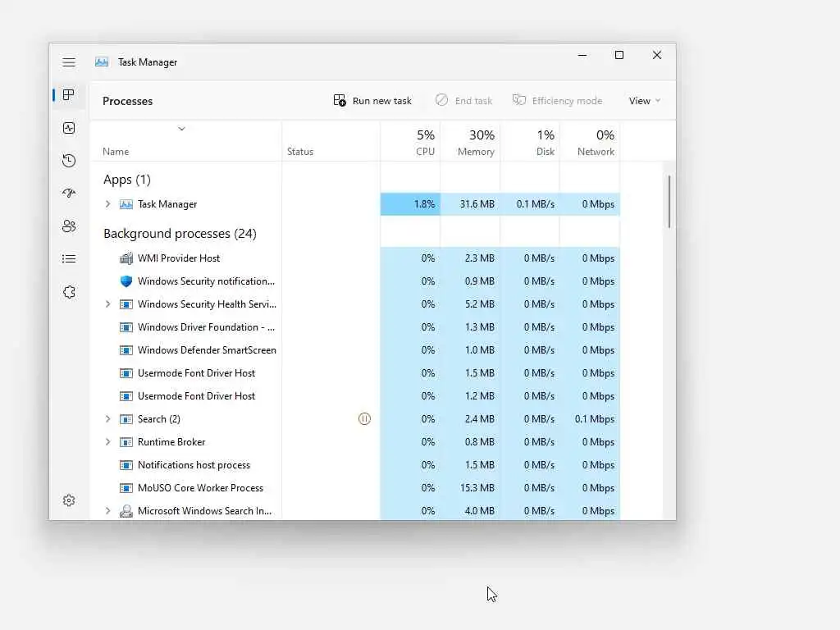Click End task button
The width and height of the screenshot is (840, 630).
[x=463, y=101]
